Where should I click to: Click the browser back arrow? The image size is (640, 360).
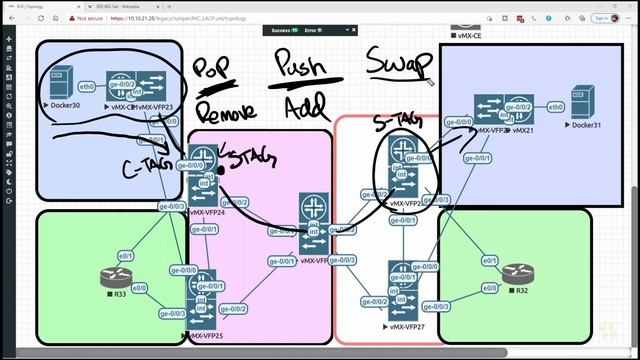(x=12, y=18)
